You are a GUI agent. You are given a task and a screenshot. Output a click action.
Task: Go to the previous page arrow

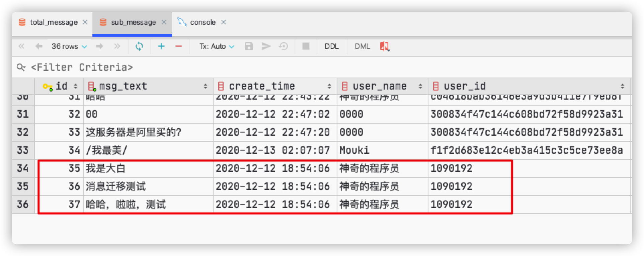tap(39, 46)
